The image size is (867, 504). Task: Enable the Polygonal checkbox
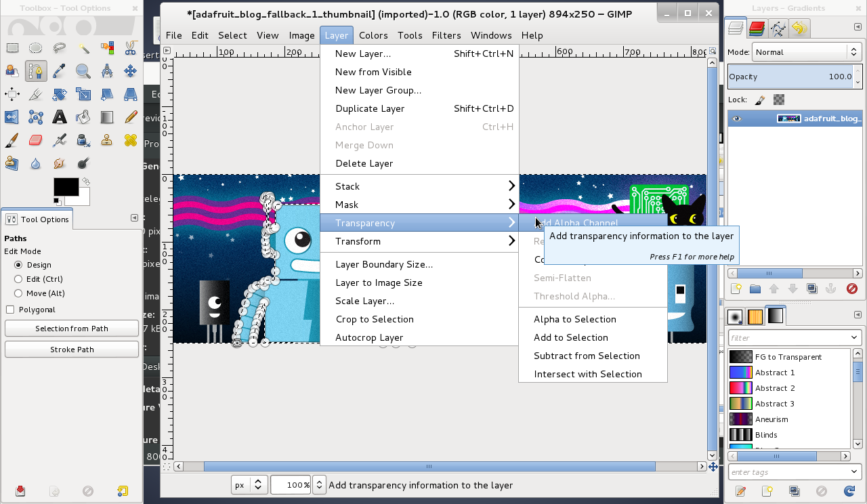pos(10,310)
